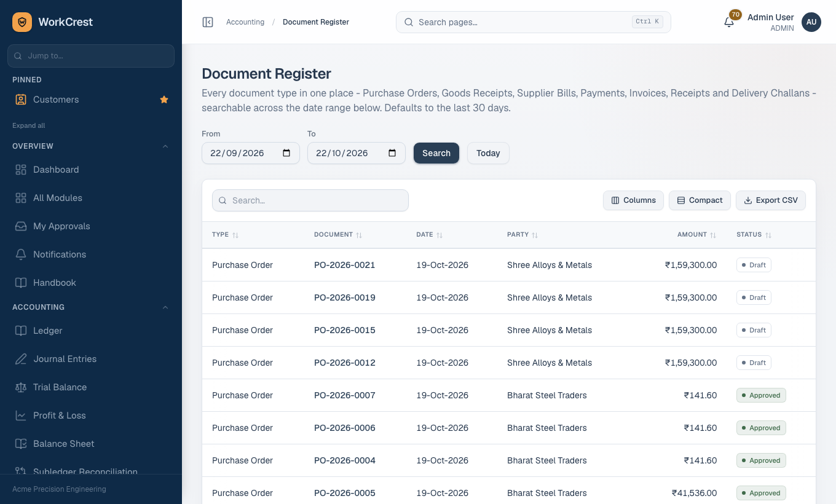Image resolution: width=836 pixels, height=504 pixels.
Task: Open document PO-2026-0012
Action: [345, 363]
